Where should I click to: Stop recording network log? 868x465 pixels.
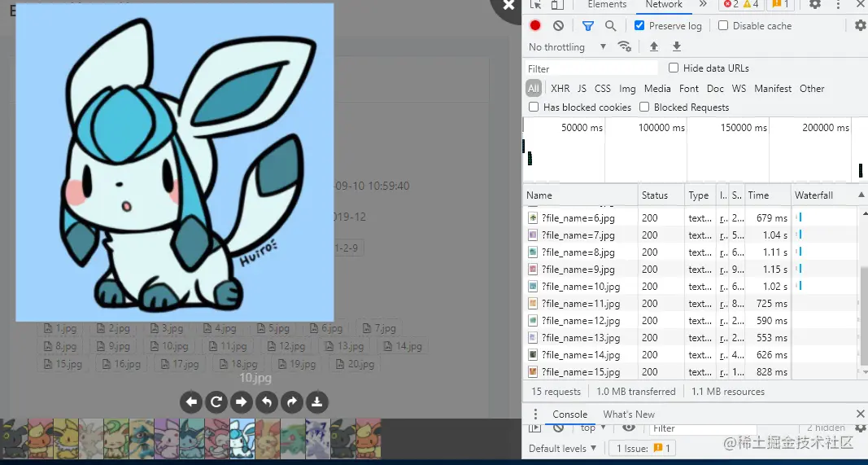534,25
